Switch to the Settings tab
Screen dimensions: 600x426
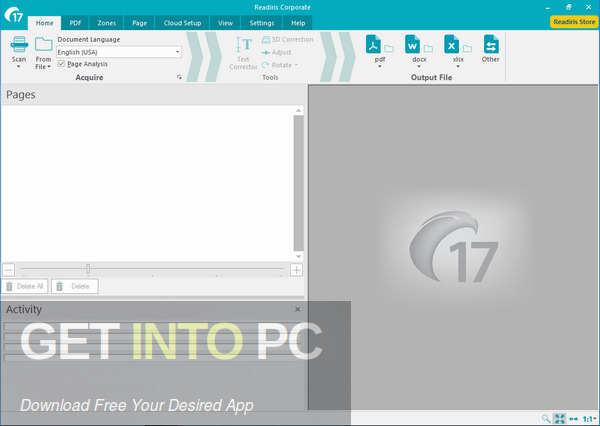[262, 23]
